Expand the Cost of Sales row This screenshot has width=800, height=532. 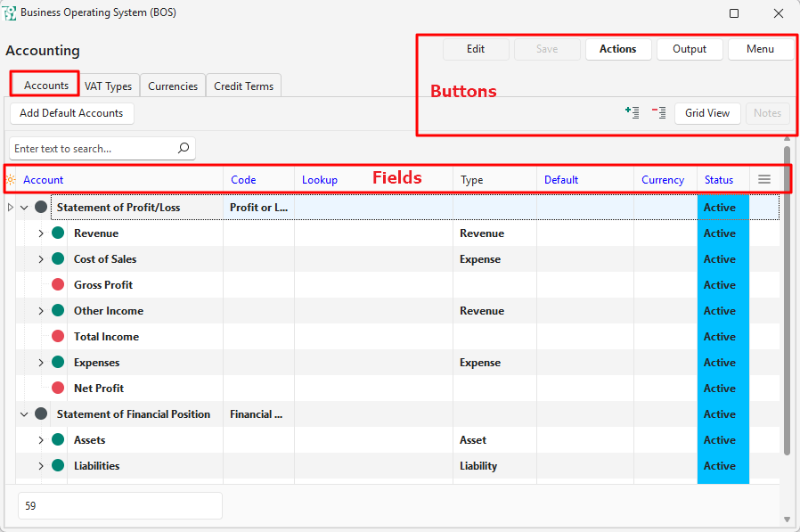[41, 259]
